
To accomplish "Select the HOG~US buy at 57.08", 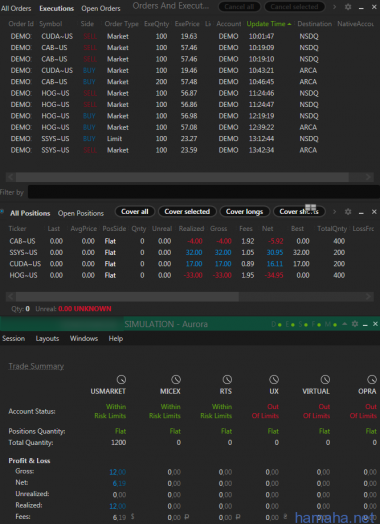I will click(190, 127).
